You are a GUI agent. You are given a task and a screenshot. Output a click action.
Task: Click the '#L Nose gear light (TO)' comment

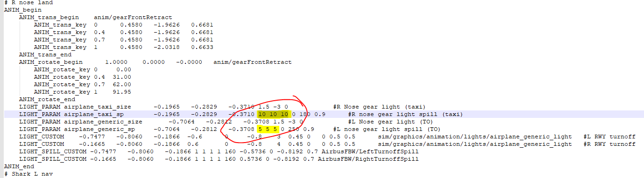pos(391,122)
